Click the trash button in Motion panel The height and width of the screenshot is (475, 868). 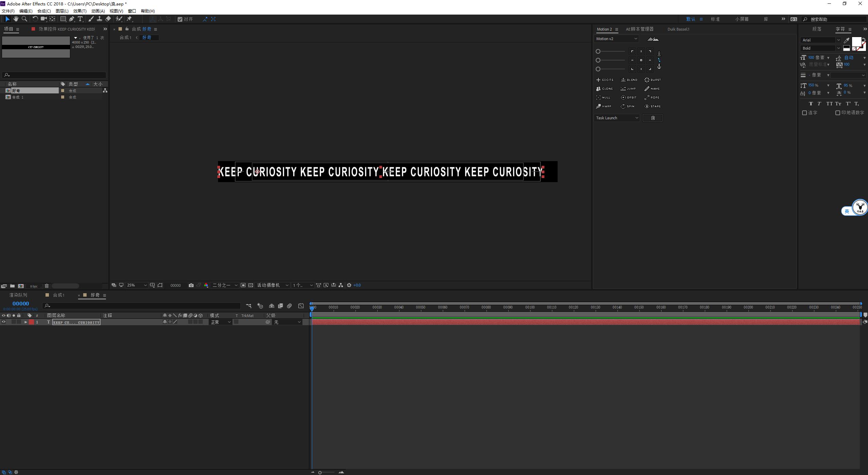coord(652,118)
